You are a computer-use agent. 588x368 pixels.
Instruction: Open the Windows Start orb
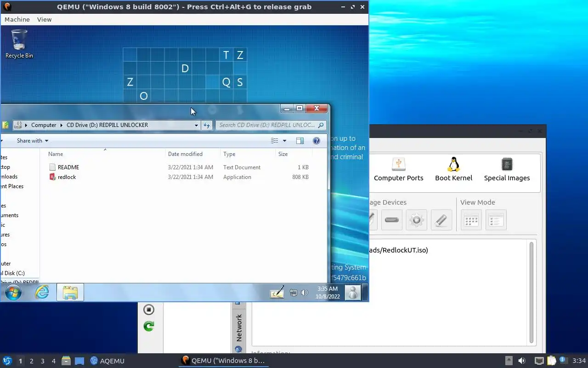pyautogui.click(x=13, y=293)
